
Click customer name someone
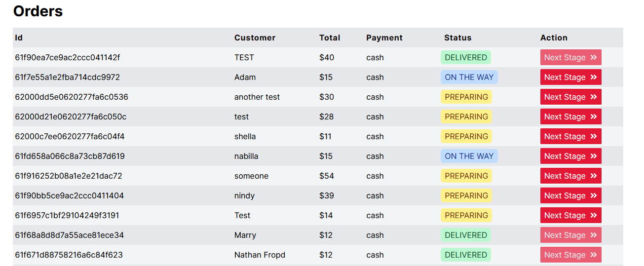click(252, 176)
